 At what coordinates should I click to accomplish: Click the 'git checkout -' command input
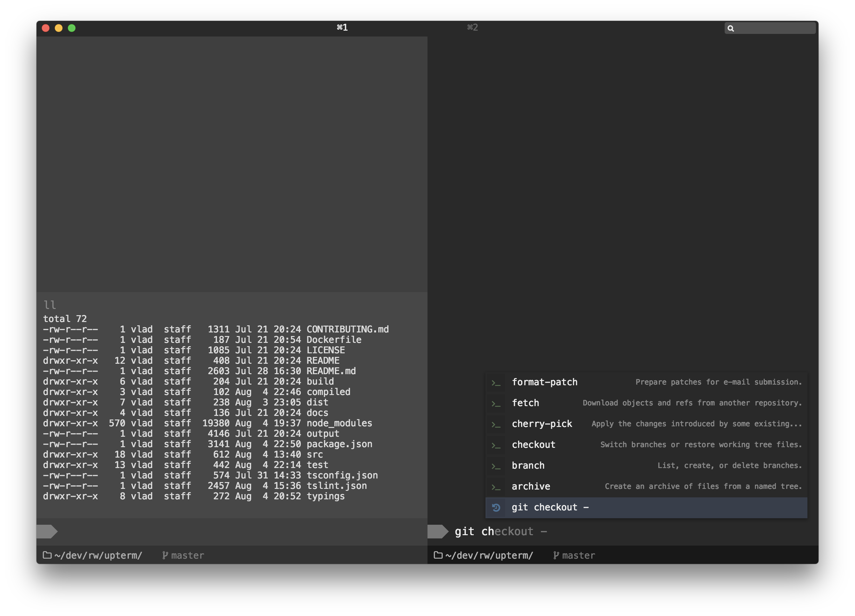click(500, 532)
